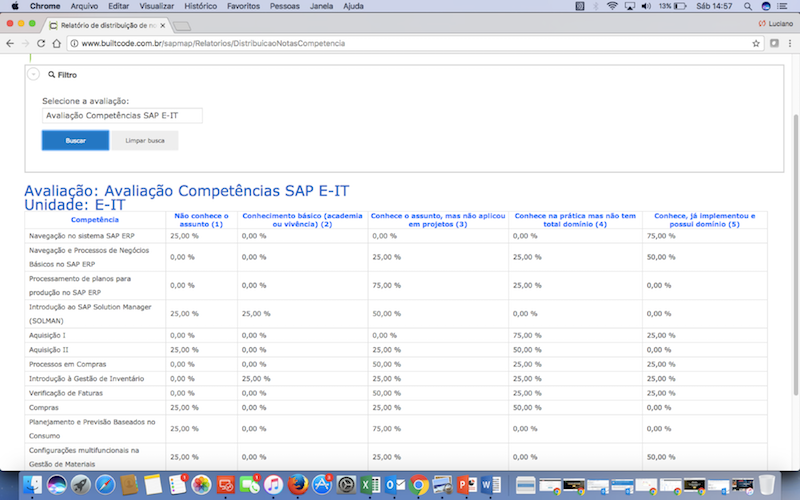Click the extension icon beside the address bar
Screen dimensions: 800x500
click(x=774, y=43)
